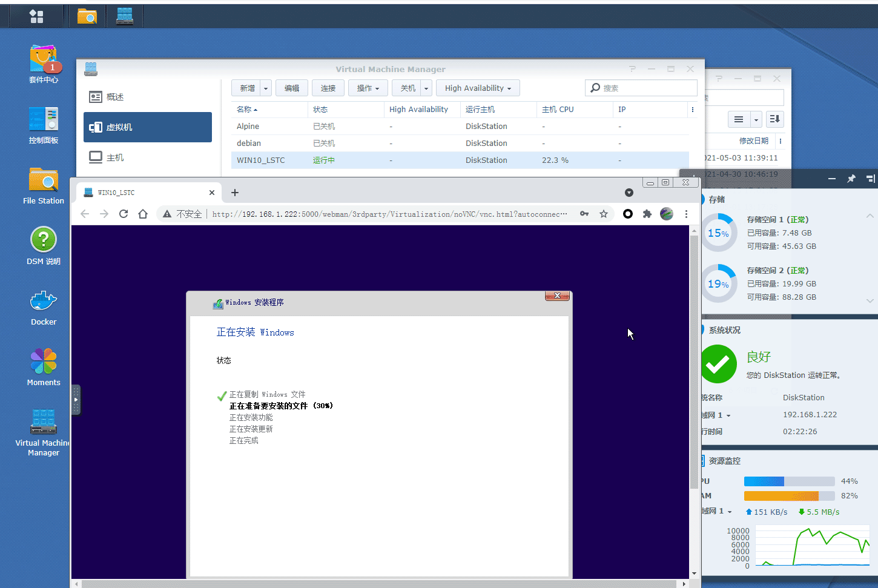Sort VM list by 主机 CPU column header

(575, 110)
